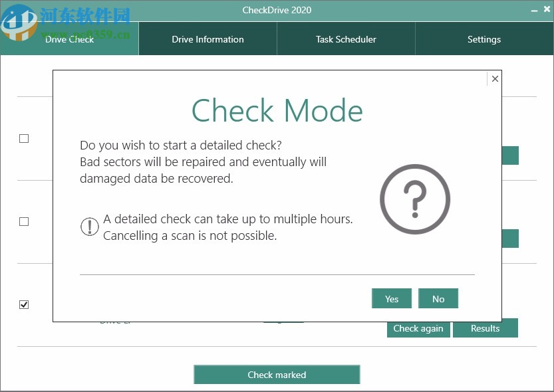Image resolution: width=554 pixels, height=392 pixels.
Task: Click the question mark icon in the dialog
Action: point(415,199)
